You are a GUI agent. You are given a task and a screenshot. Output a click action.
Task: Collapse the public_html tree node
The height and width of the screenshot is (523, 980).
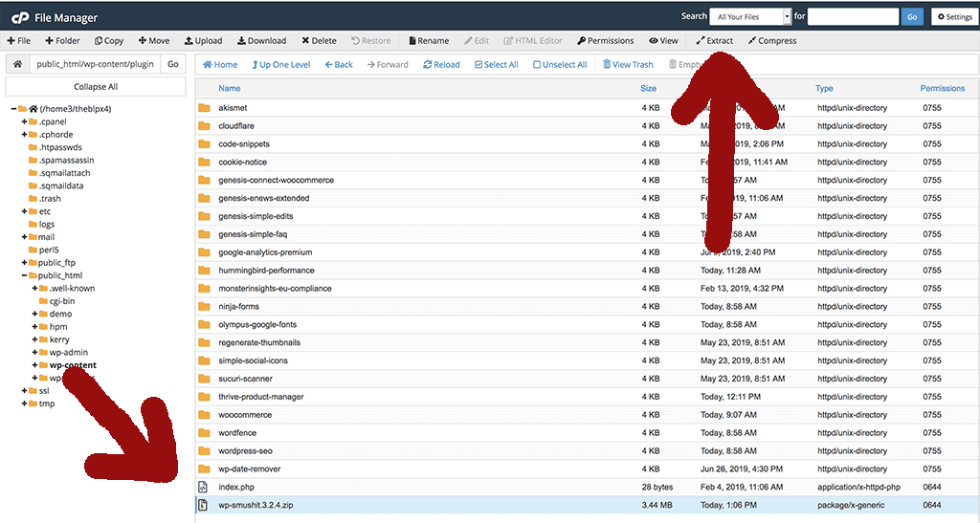pos(24,275)
